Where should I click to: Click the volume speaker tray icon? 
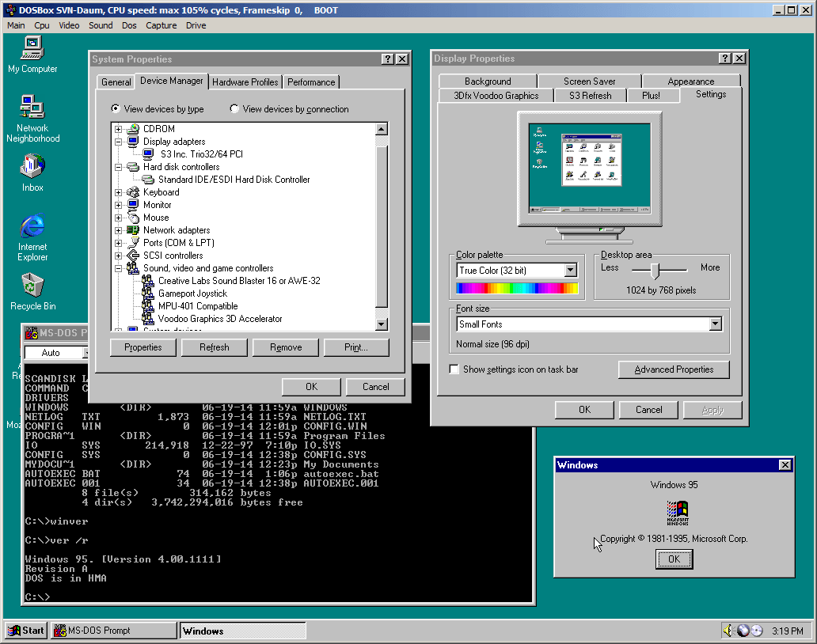point(728,631)
